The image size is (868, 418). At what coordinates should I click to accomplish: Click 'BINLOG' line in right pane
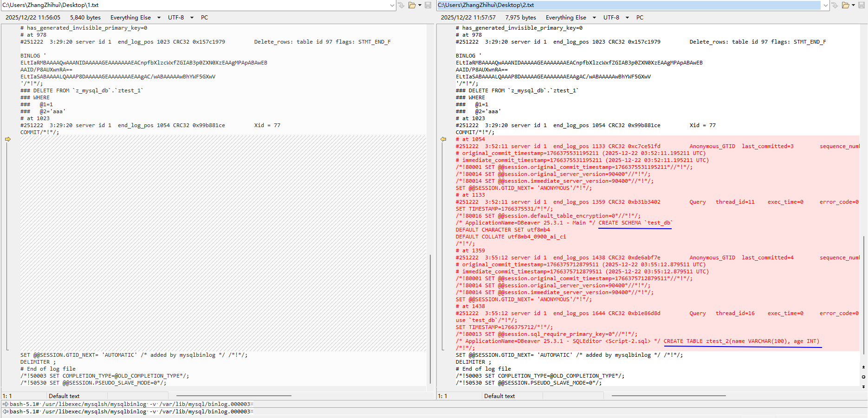(468, 56)
